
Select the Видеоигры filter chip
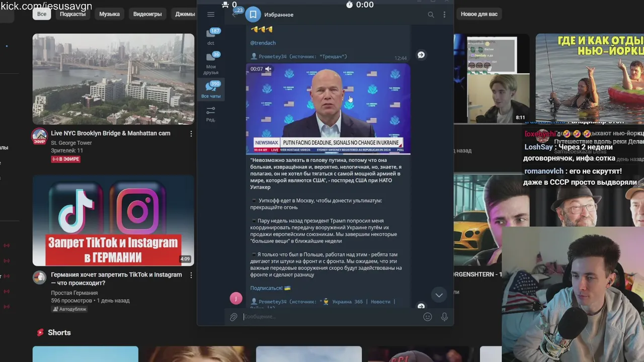coord(147,14)
